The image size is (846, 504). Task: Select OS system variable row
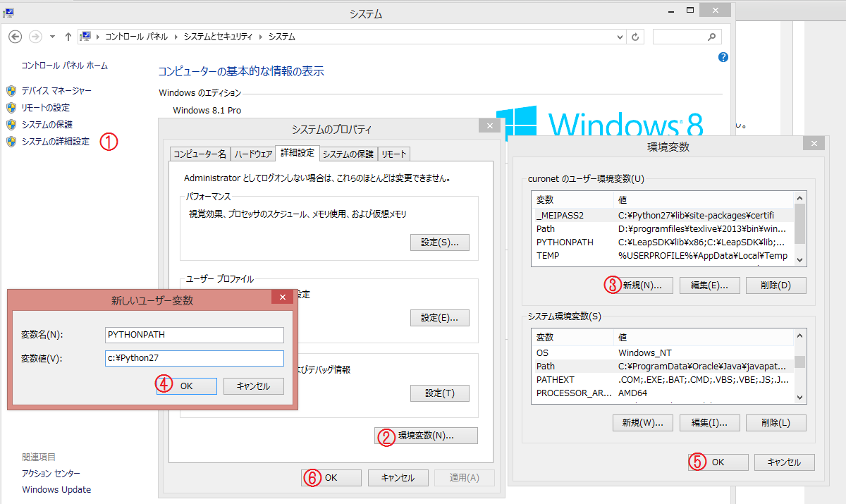tap(663, 352)
